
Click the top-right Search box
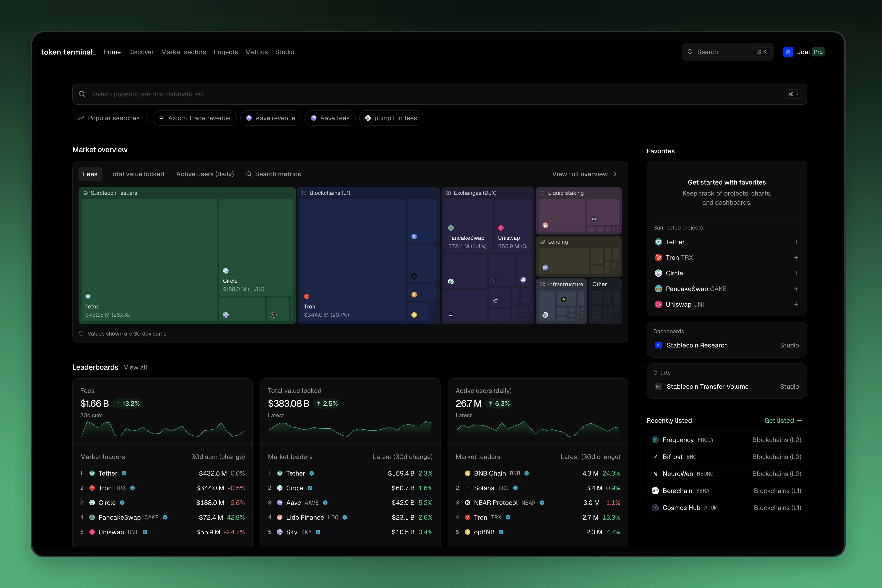(727, 52)
